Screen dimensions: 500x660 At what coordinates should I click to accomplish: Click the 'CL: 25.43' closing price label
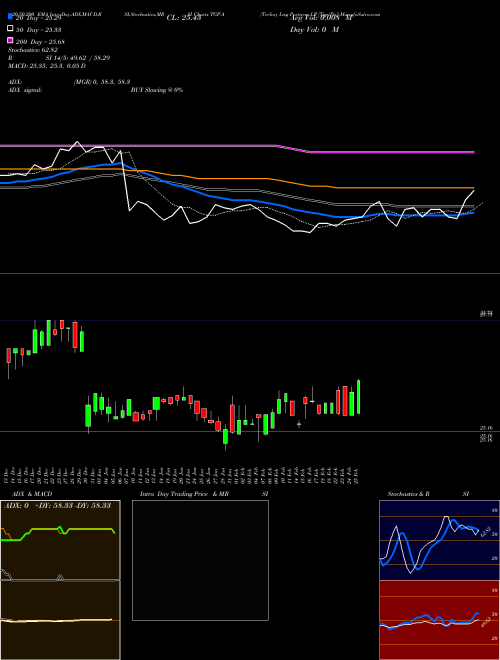[x=186, y=18]
